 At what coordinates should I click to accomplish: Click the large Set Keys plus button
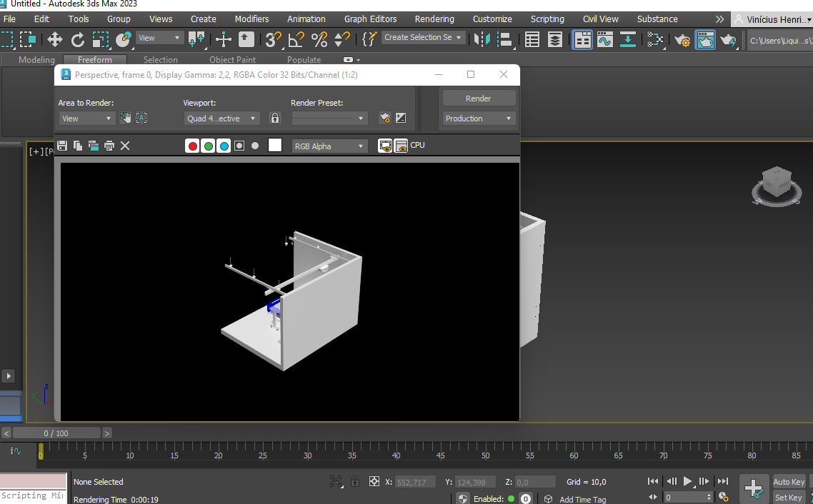pyautogui.click(x=754, y=488)
